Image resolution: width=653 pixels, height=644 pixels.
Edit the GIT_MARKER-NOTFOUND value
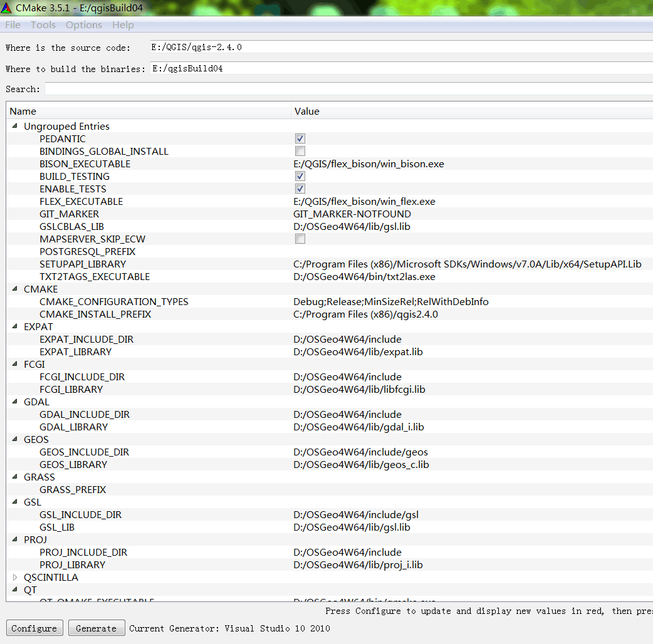click(x=352, y=214)
